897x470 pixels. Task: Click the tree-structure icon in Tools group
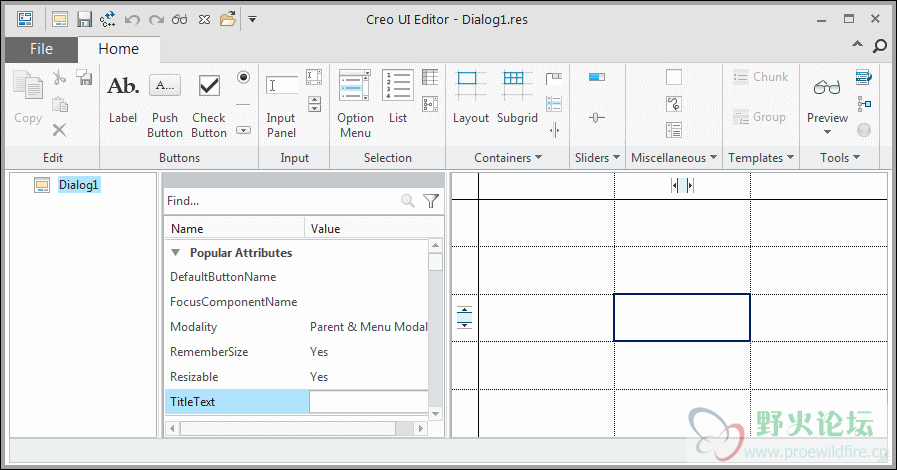tap(864, 104)
